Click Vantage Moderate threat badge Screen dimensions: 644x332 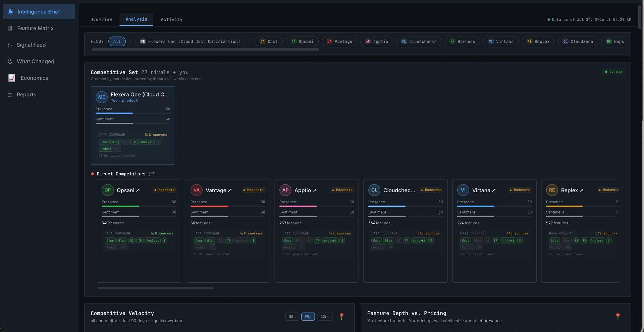(253, 190)
